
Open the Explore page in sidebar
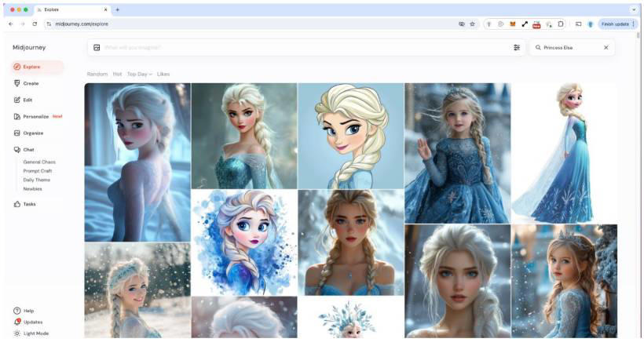tap(38, 67)
